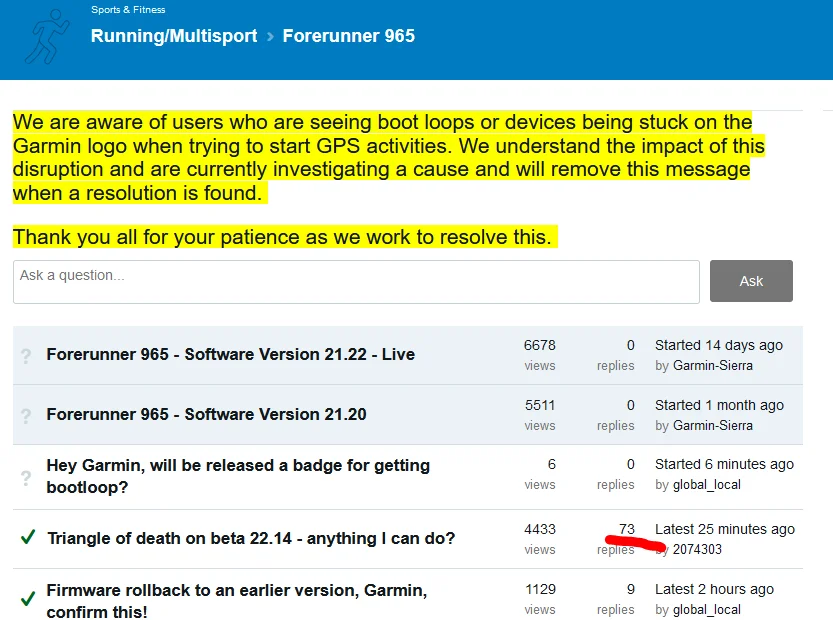
Task: Click green checkmark beside Triangle of death thread
Action: pos(27,538)
